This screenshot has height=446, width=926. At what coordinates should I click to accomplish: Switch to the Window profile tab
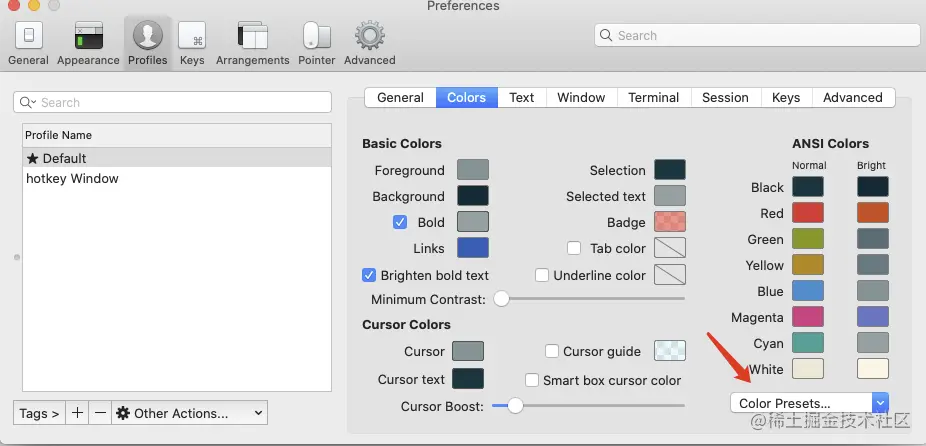click(x=581, y=97)
